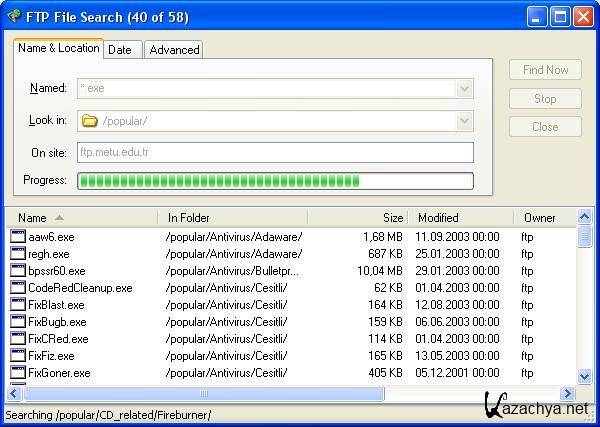This screenshot has height=427, width=600.
Task: Open the Advanced tab
Action: click(x=174, y=50)
